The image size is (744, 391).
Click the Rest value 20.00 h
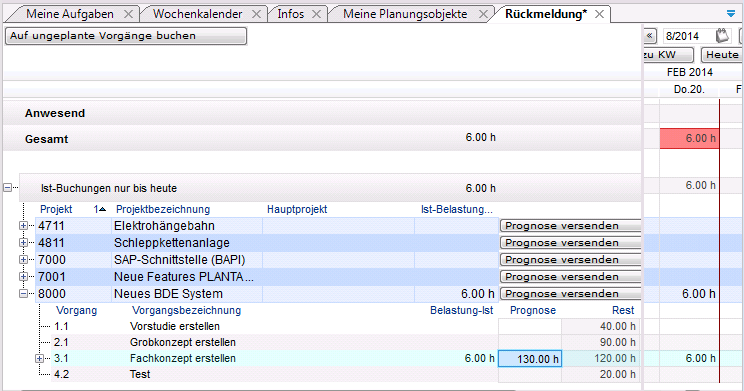[617, 374]
